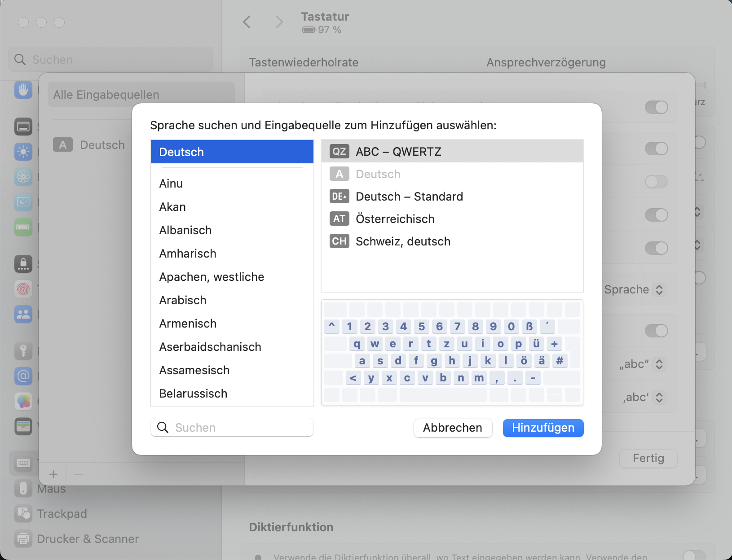Open Kontrollzentrum icon in the settings sidebar
The height and width of the screenshot is (560, 732).
point(23,127)
